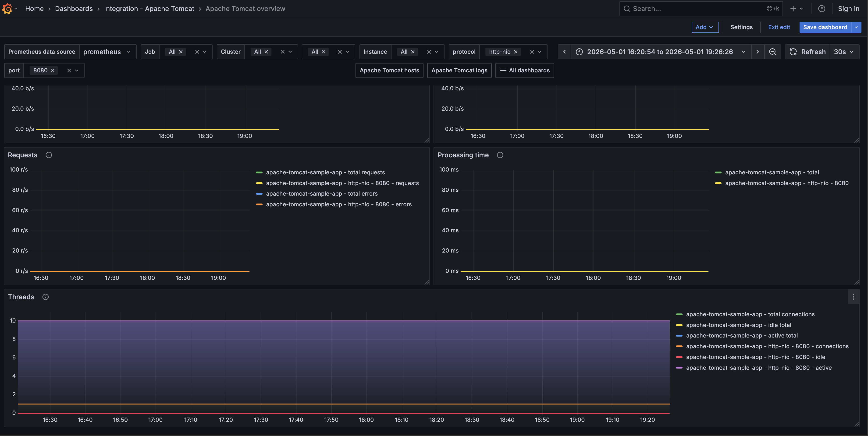Clear the protocol filter selection

click(532, 52)
